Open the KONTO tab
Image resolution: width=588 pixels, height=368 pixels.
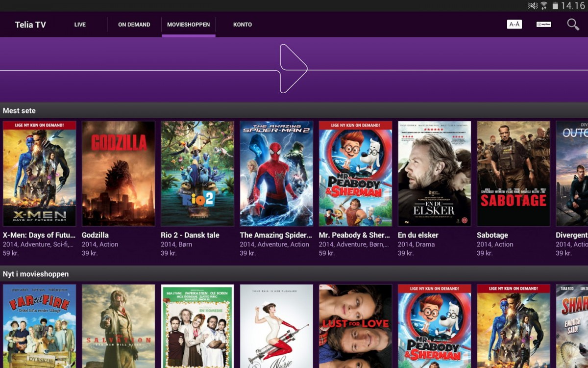243,25
